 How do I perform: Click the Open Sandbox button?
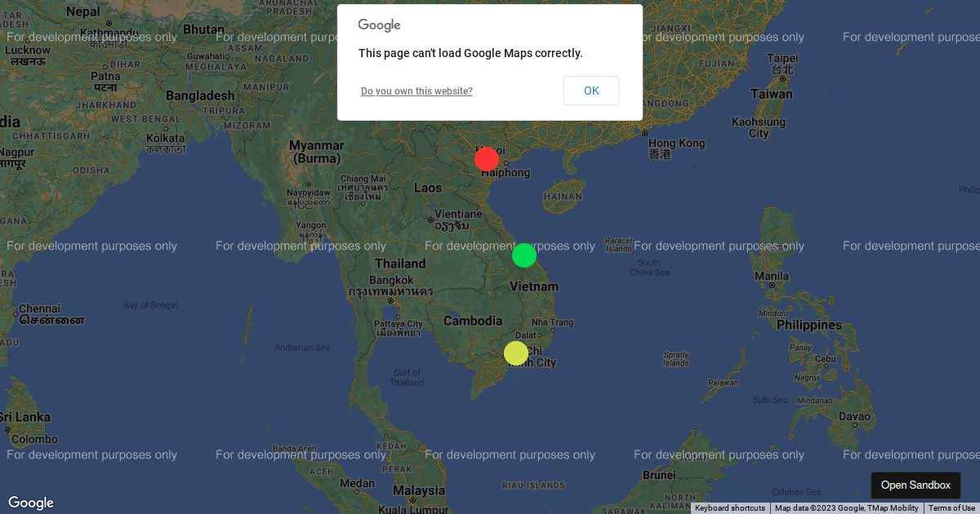pyautogui.click(x=915, y=485)
